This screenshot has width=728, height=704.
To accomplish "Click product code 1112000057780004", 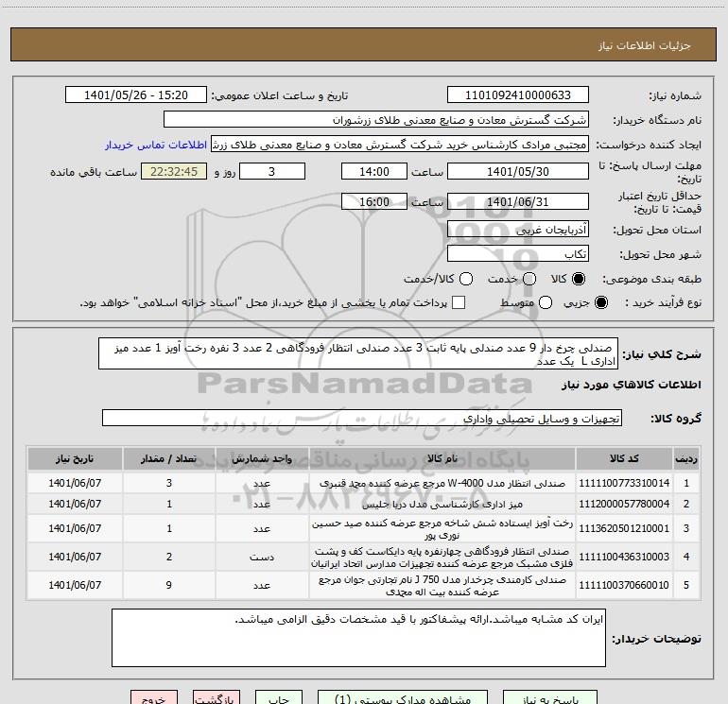I will coord(624,504).
